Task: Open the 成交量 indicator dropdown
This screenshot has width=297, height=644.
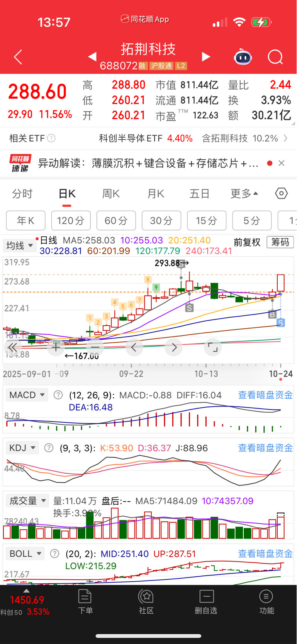Action: click(28, 501)
